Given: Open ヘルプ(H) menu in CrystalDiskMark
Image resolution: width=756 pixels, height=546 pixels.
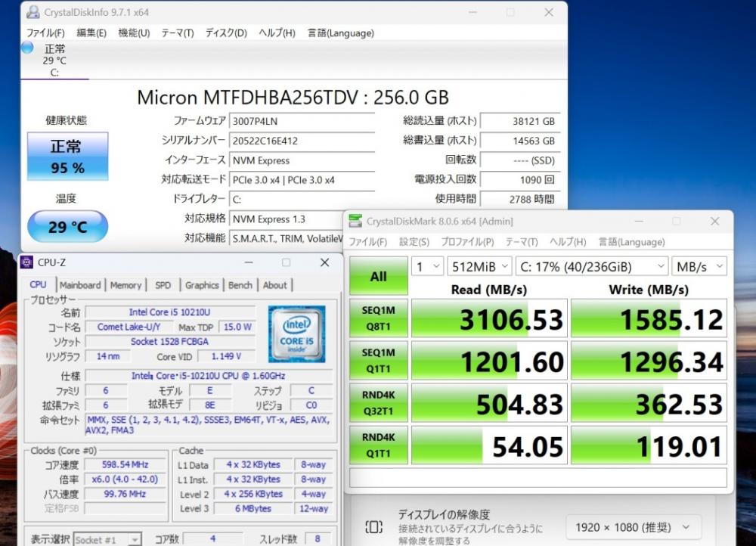Looking at the screenshot, I should point(568,242).
